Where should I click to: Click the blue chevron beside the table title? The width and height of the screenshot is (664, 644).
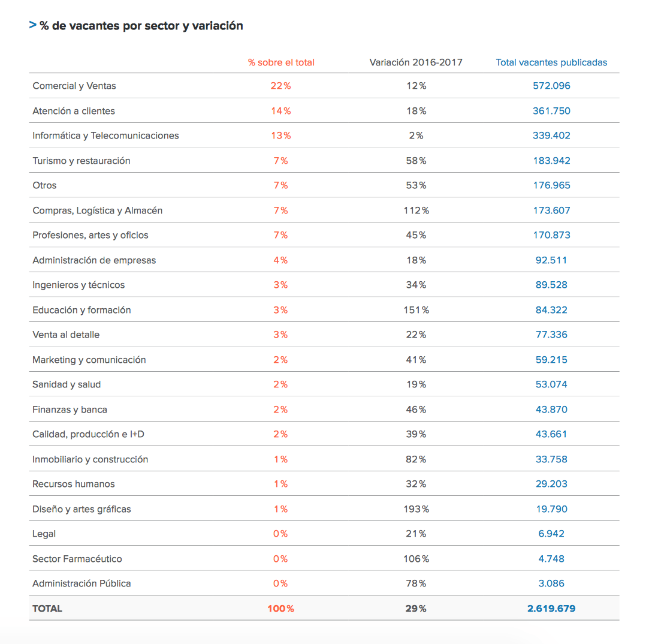click(x=33, y=25)
